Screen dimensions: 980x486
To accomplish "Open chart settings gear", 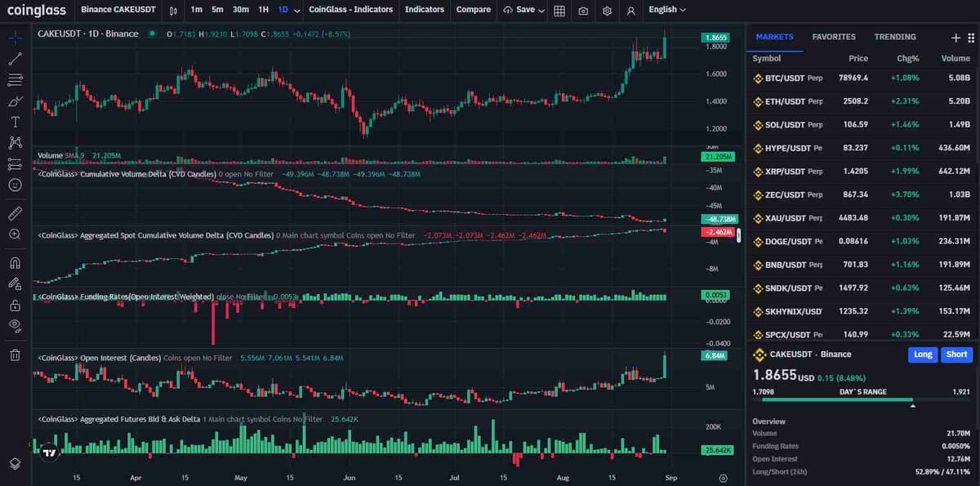I will 607,11.
